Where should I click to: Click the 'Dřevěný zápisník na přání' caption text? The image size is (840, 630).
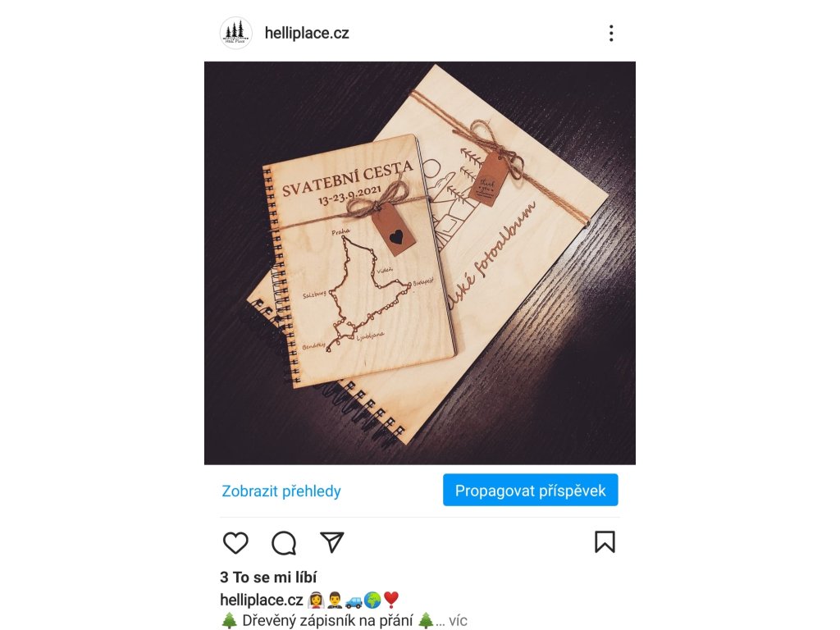[327, 621]
